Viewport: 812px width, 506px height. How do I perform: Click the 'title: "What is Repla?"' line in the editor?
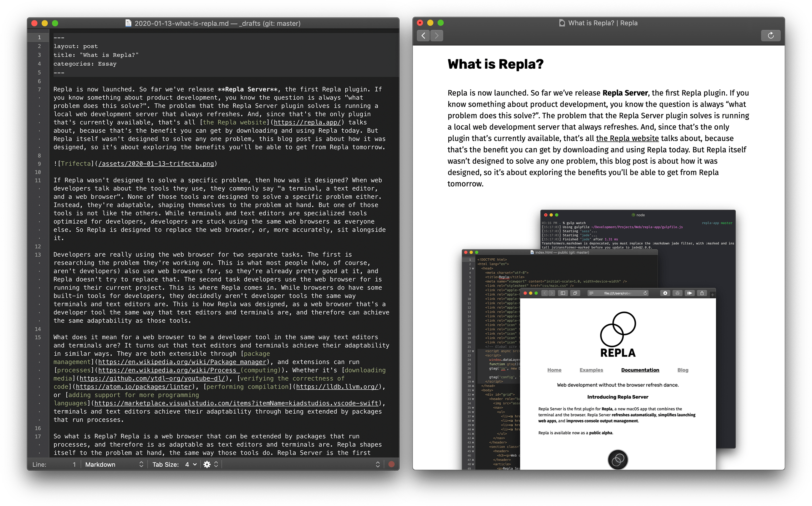point(96,55)
